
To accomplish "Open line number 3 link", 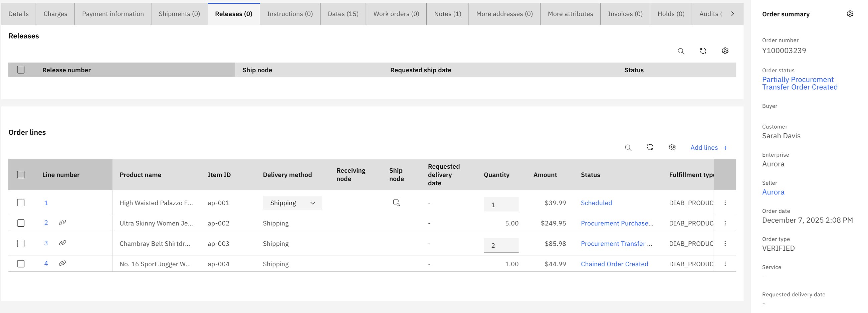I will click(46, 243).
